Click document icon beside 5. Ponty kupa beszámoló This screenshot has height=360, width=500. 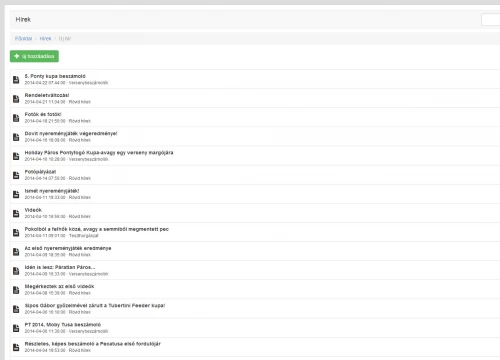click(16, 80)
